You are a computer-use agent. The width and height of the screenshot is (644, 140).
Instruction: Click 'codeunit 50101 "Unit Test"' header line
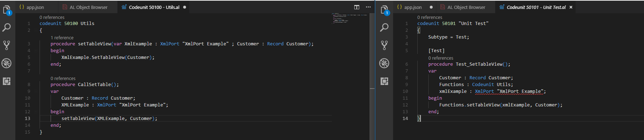click(453, 24)
